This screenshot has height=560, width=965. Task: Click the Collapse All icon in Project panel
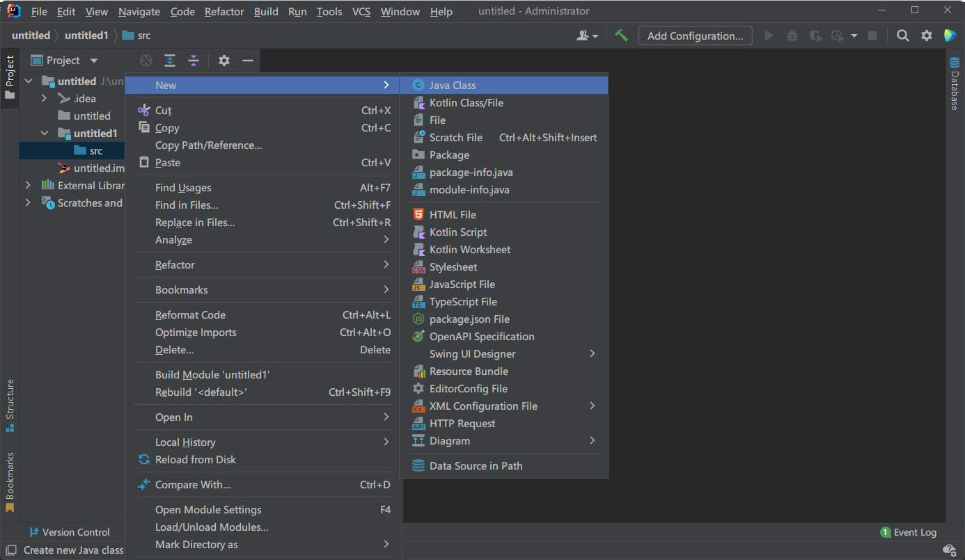(194, 61)
